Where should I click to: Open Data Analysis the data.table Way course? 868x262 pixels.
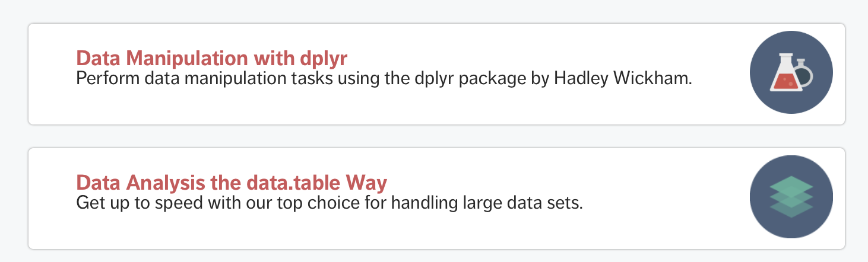click(232, 183)
